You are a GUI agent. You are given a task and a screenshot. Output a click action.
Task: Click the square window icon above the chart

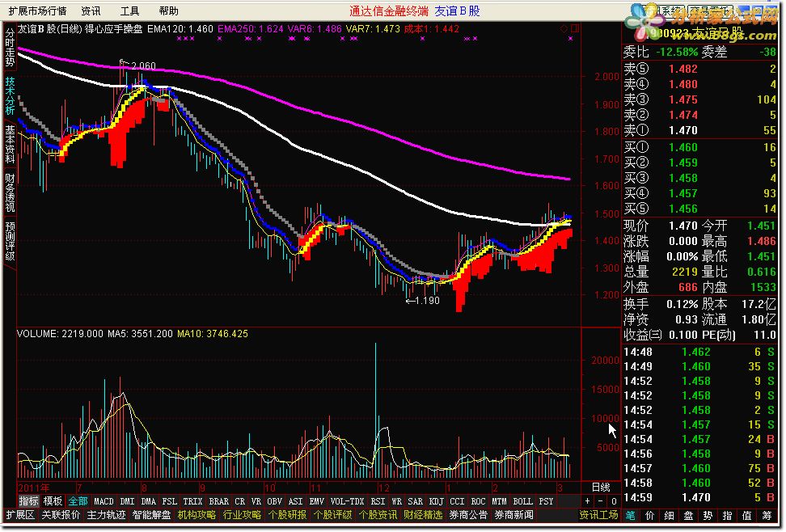(575, 28)
